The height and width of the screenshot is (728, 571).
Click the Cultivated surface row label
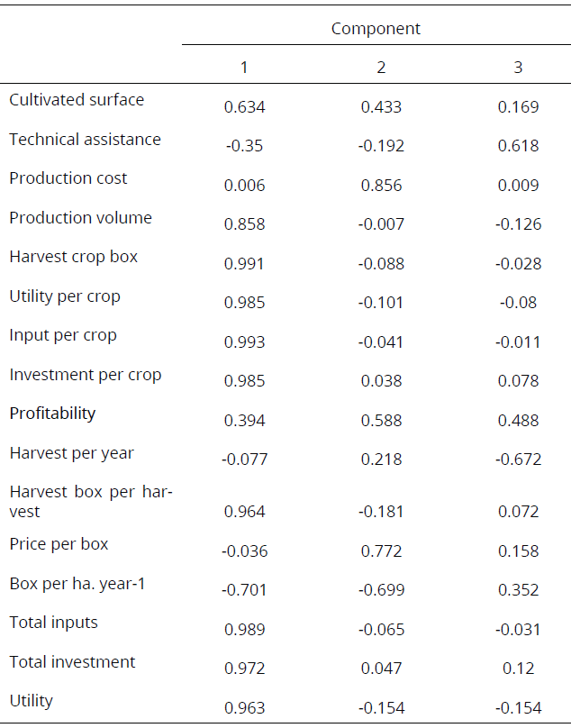click(77, 100)
